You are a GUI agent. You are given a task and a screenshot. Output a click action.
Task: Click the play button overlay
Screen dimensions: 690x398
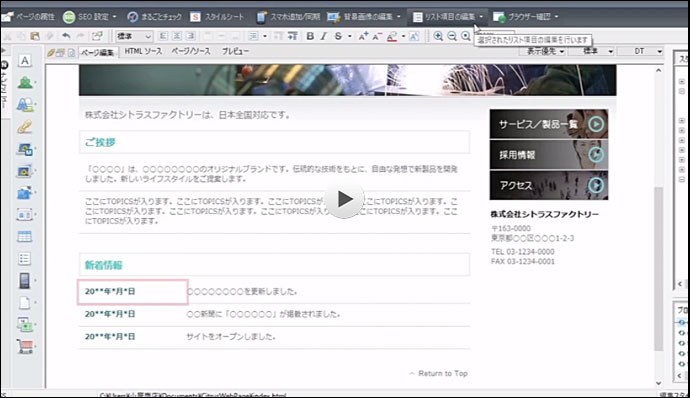click(x=345, y=199)
